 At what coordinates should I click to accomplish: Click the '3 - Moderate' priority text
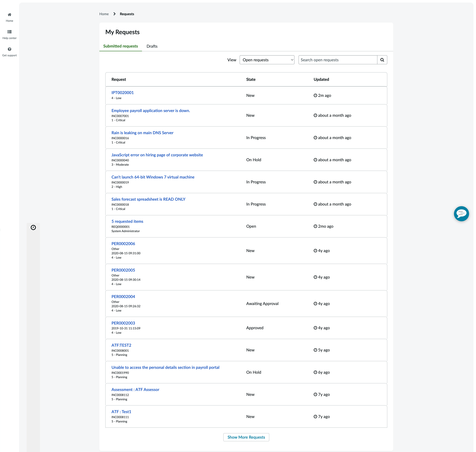click(x=120, y=165)
